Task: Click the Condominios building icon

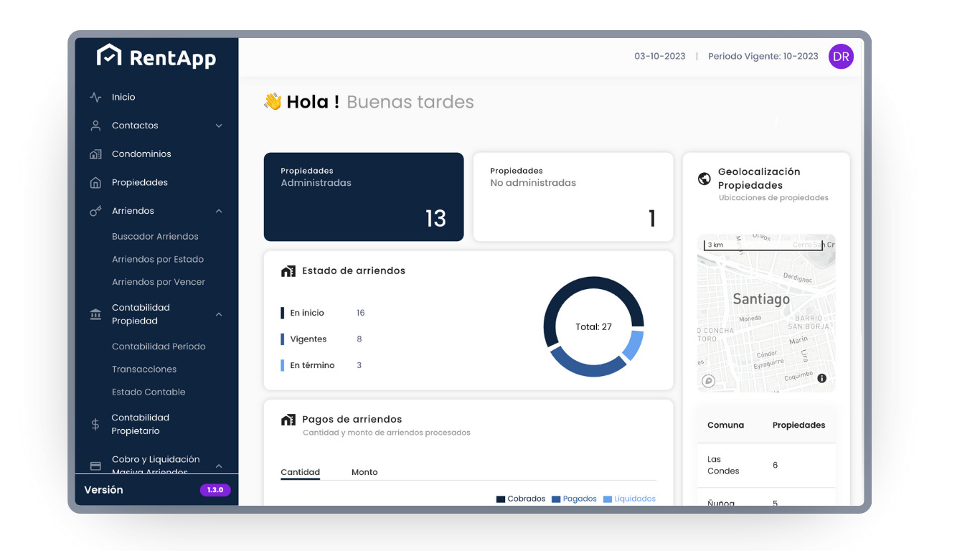Action: tap(95, 154)
